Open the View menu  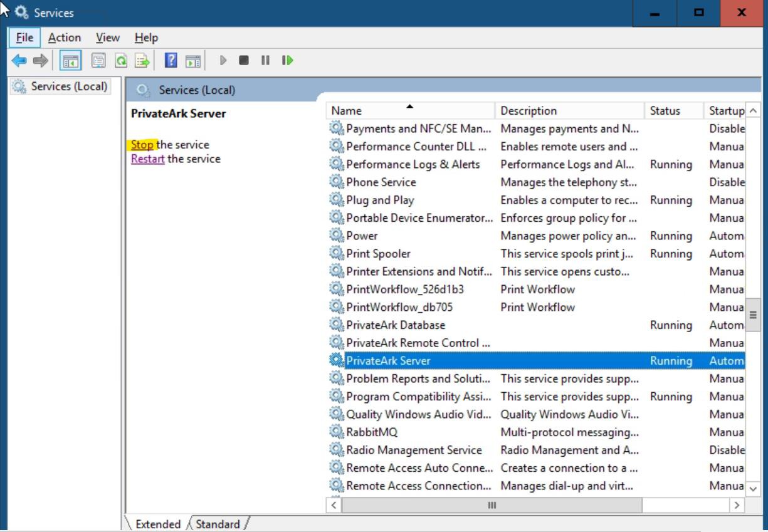click(107, 38)
